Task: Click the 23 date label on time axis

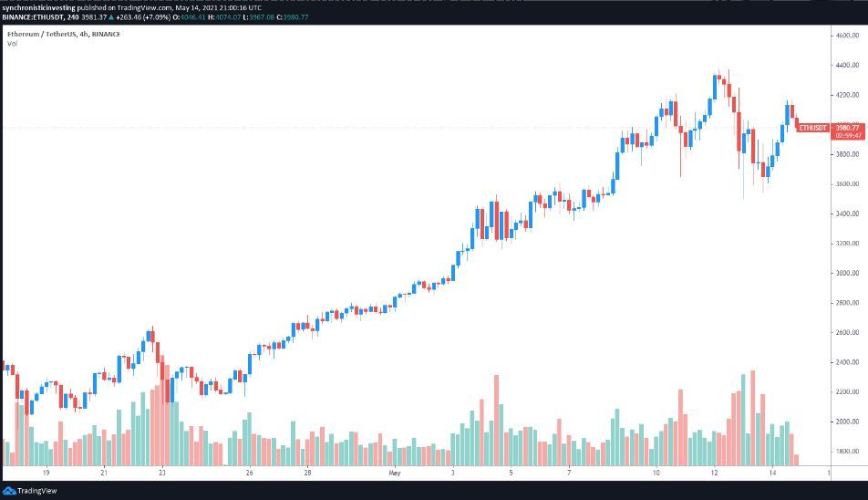Action: click(161, 474)
